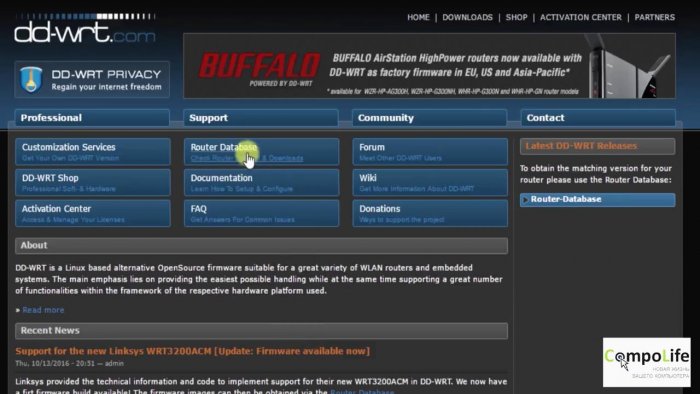Click the CompoLife watermark logo
This screenshot has width=700, height=394.
[646, 362]
